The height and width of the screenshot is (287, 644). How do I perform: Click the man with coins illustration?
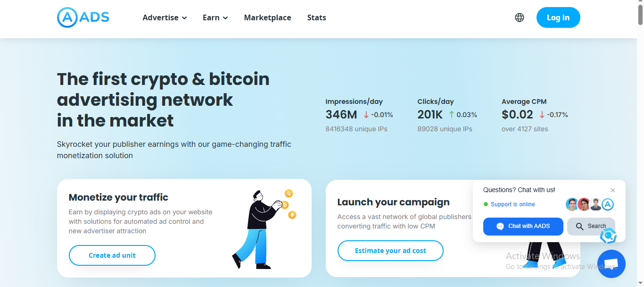tap(264, 229)
